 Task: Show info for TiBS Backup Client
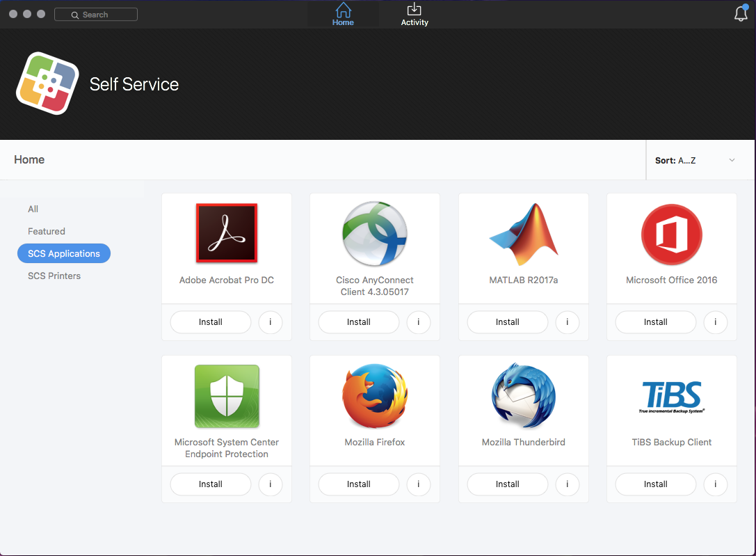pyautogui.click(x=716, y=484)
